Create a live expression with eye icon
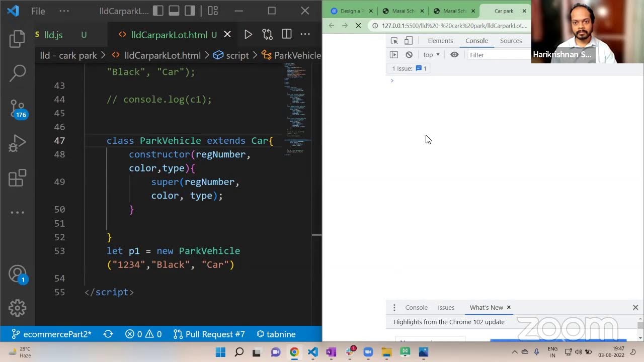This screenshot has height=362, width=644. click(454, 55)
